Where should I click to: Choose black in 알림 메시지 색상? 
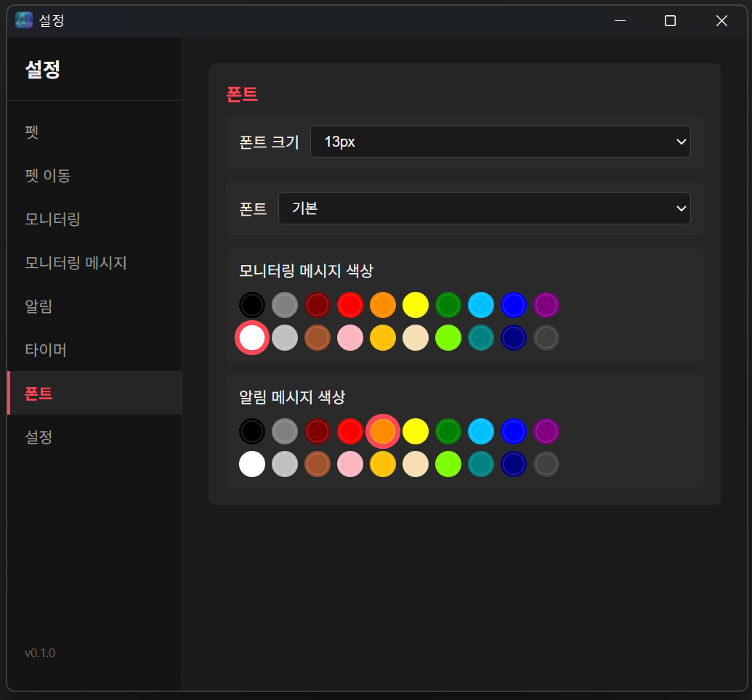coord(252,431)
